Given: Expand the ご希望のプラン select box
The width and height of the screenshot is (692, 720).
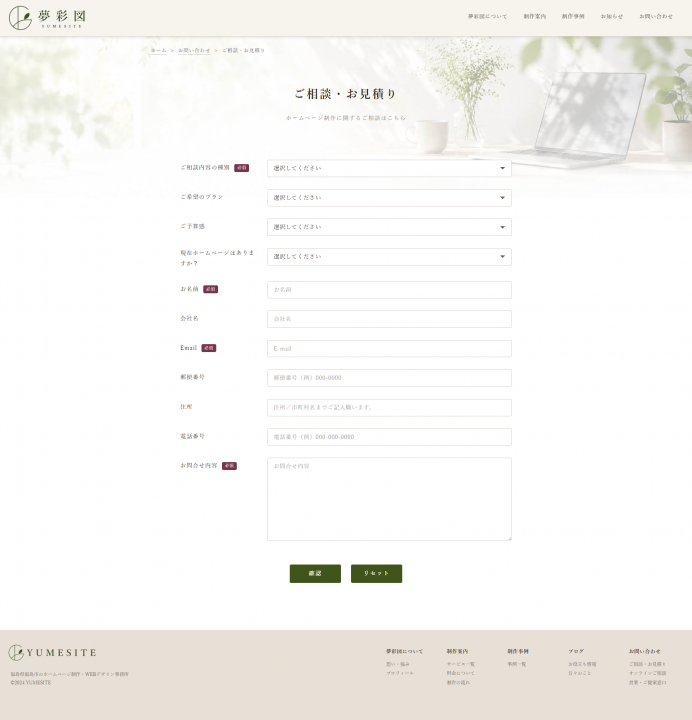Looking at the screenshot, I should [389, 197].
